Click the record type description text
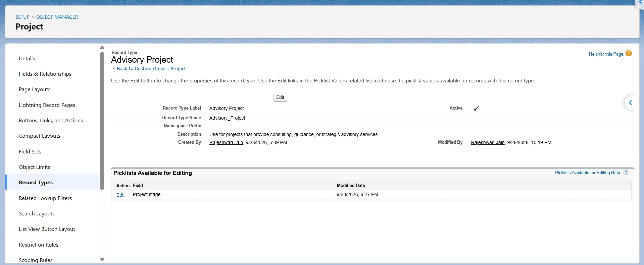This screenshot has height=265, width=644. 294,134
